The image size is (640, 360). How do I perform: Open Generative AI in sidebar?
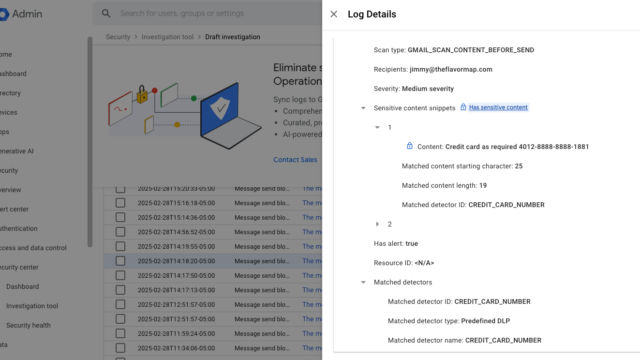click(17, 151)
